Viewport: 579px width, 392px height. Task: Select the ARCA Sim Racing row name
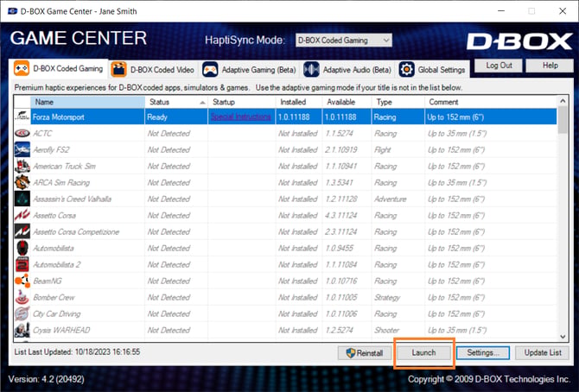coord(61,183)
